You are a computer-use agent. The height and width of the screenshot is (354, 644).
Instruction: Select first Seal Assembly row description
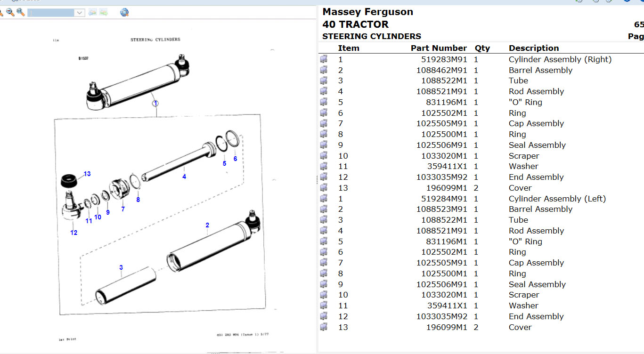point(537,145)
